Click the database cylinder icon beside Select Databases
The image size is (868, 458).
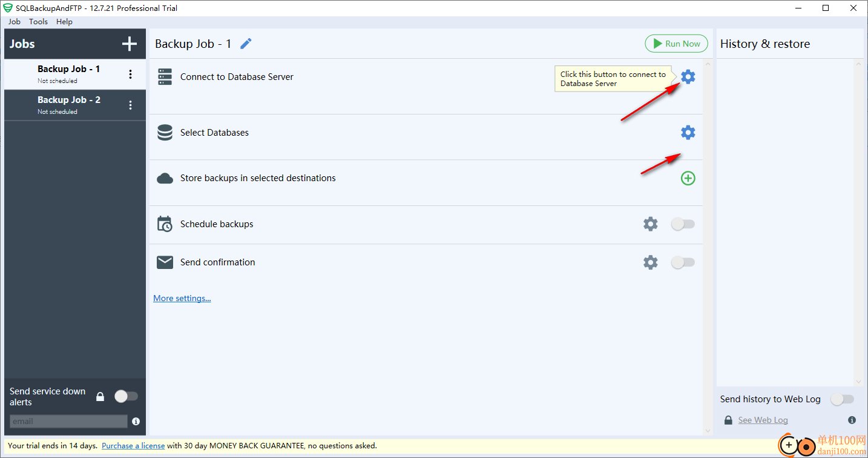coord(165,133)
